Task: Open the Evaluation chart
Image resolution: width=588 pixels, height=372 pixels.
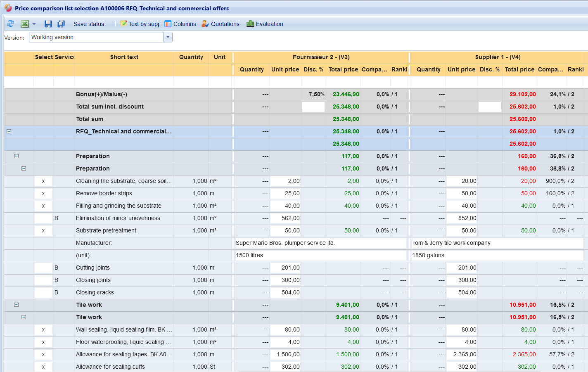Action: pyautogui.click(x=265, y=24)
